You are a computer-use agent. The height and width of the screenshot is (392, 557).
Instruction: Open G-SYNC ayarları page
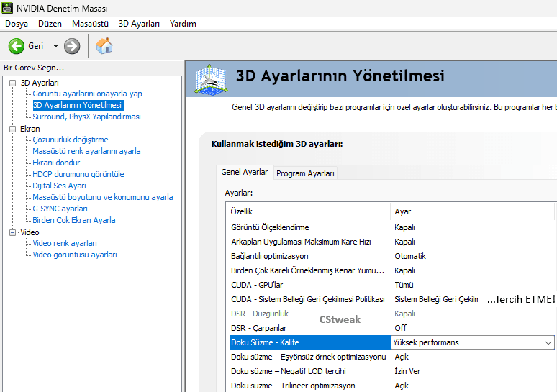tap(60, 209)
